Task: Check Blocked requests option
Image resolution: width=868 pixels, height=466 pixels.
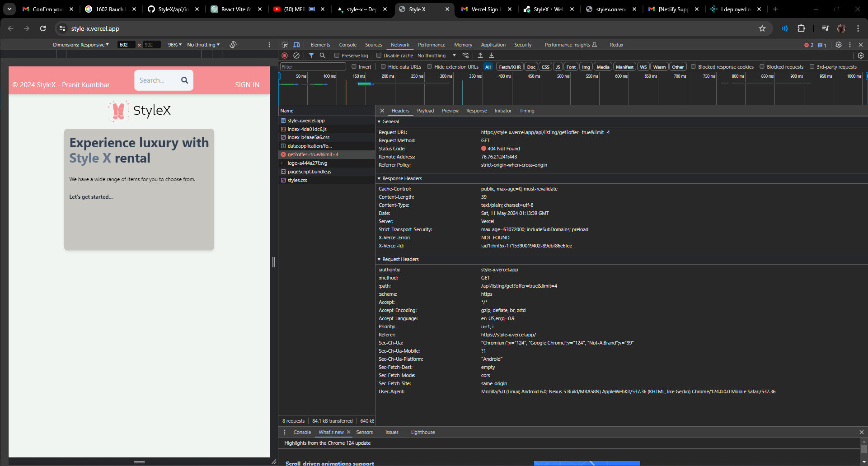Action: [762, 67]
